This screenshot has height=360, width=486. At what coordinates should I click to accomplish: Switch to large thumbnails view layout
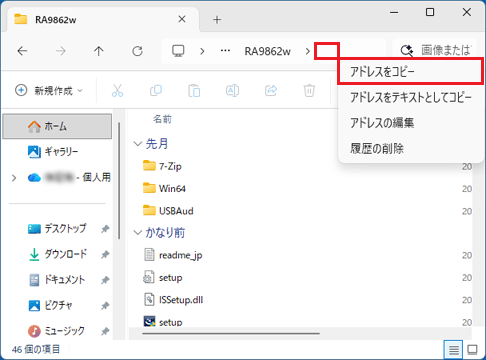coord(472,350)
